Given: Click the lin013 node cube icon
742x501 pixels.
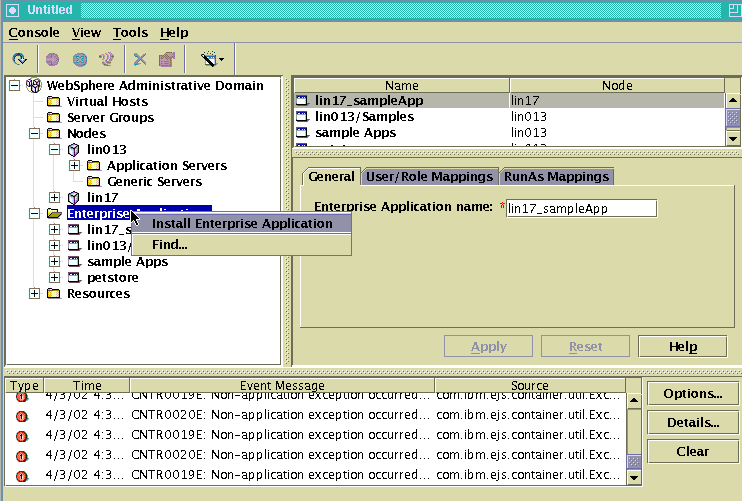Looking at the screenshot, I should [73, 149].
